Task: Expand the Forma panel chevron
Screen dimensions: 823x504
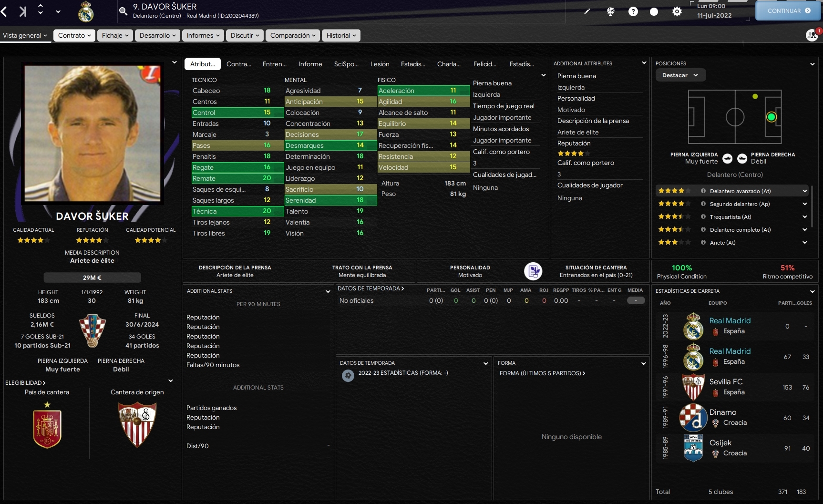Action: tap(644, 363)
